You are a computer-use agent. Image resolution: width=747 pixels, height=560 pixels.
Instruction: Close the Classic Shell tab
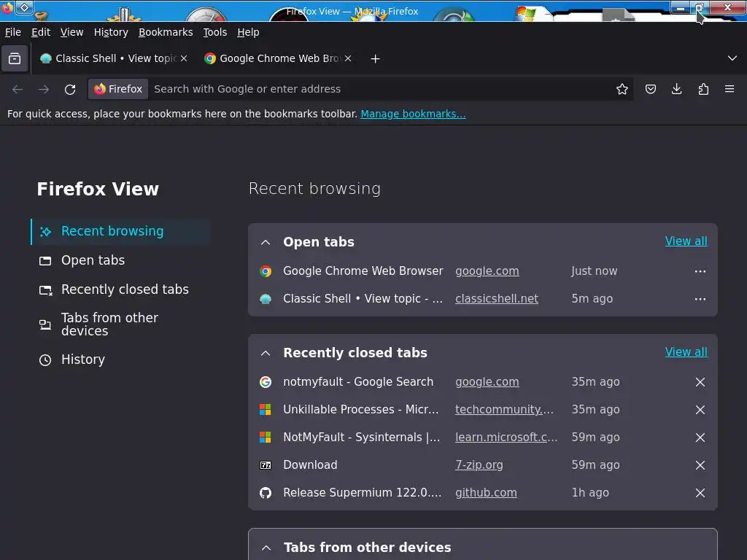tap(184, 58)
